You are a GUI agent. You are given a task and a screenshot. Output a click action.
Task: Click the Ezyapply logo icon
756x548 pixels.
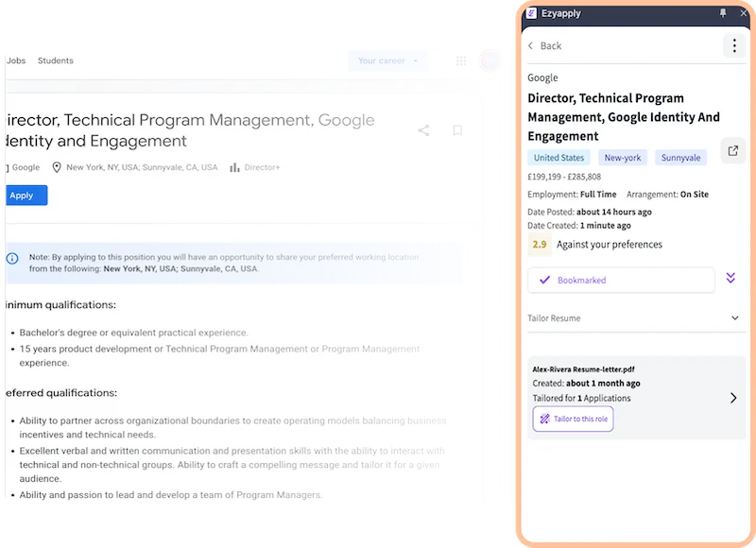point(531,13)
